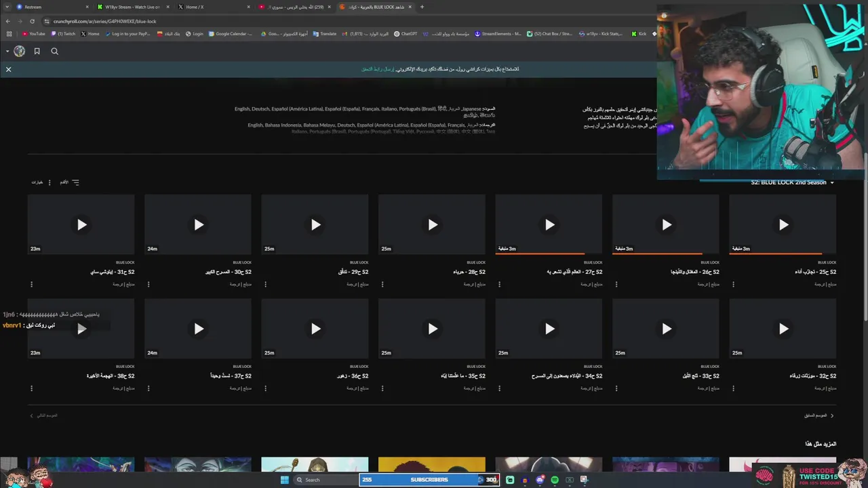This screenshot has width=868, height=488.
Task: Open three-dot menu for episode S2 E37
Action: (149, 388)
